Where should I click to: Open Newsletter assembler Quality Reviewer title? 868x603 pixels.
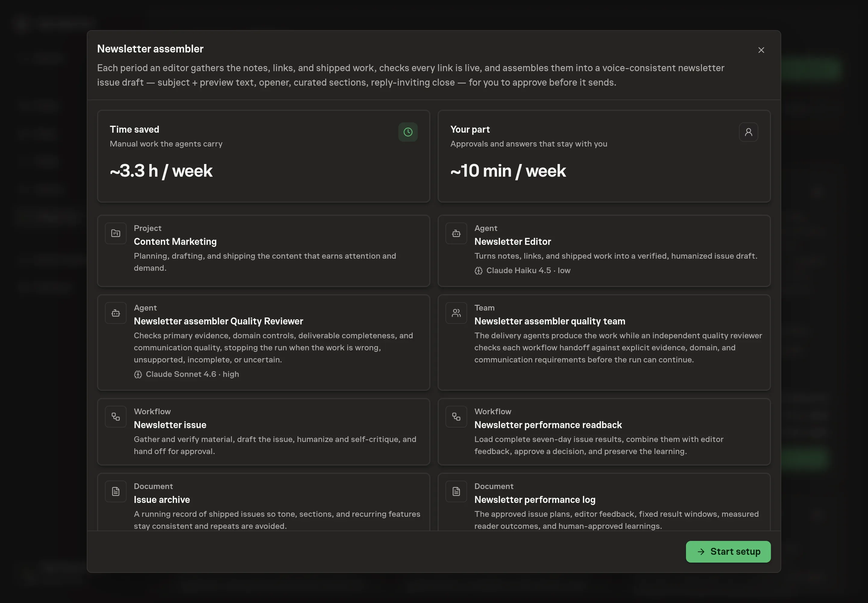tap(218, 321)
